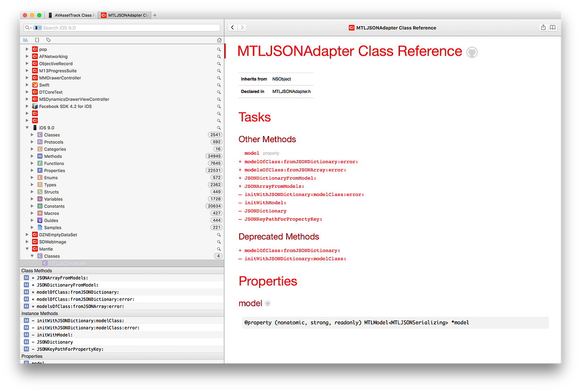This screenshot has height=392, width=581.
Task: Open the JSONDictionaryFromModel: link in Tasks
Action: 280,178
